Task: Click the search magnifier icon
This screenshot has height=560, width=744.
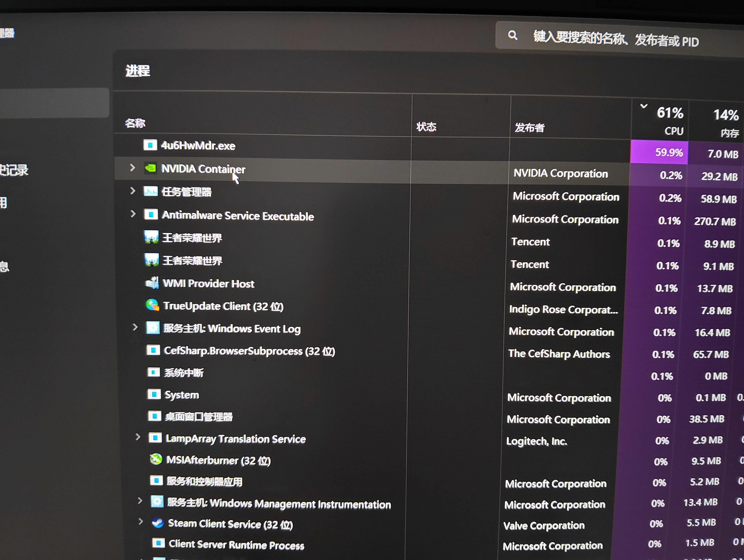Action: tap(513, 35)
